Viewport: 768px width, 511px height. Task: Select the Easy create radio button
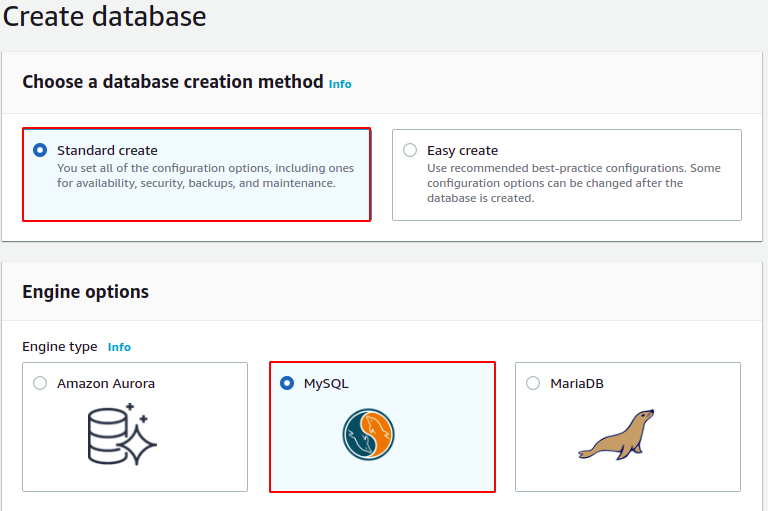tap(410, 150)
